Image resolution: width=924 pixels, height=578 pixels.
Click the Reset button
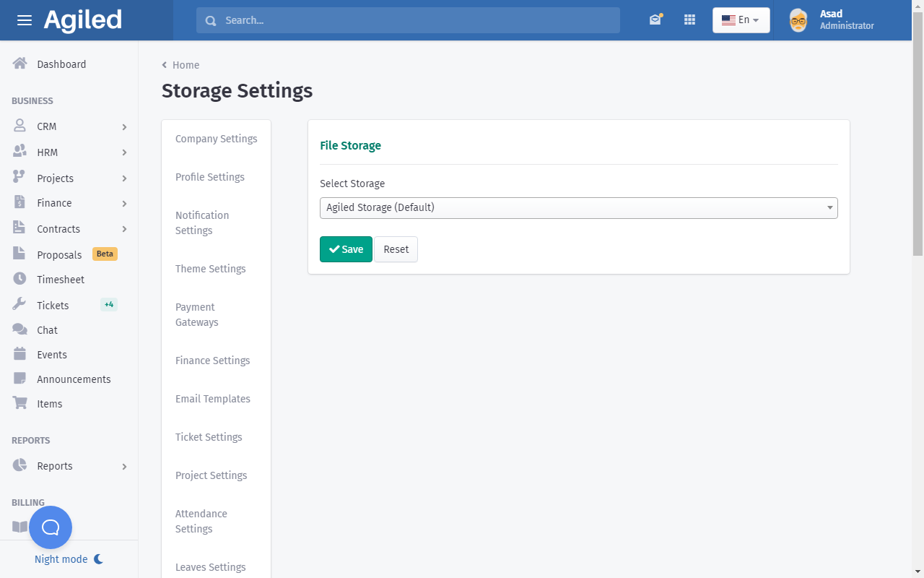coord(396,249)
